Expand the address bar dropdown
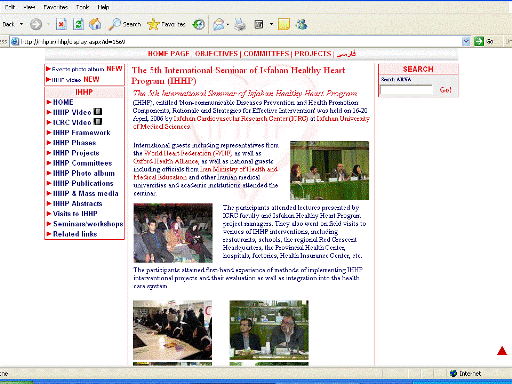512x384 pixels. 466,42
